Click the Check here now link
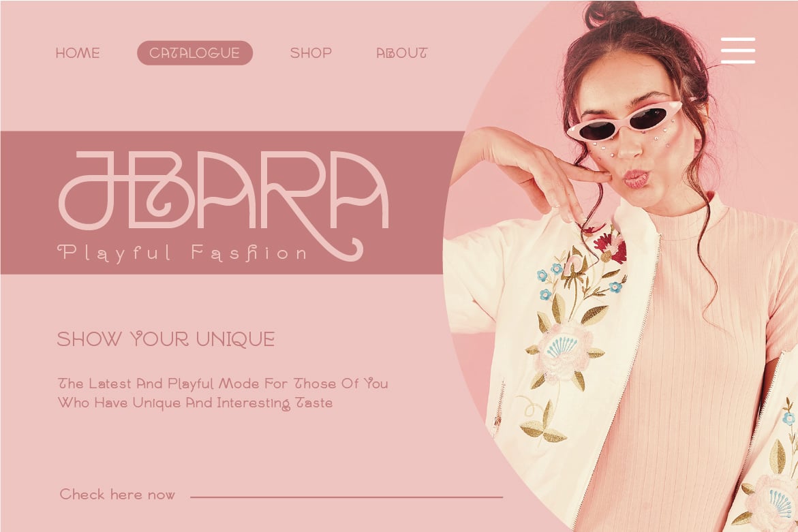Viewport: 798px width, 532px height. pos(117,495)
